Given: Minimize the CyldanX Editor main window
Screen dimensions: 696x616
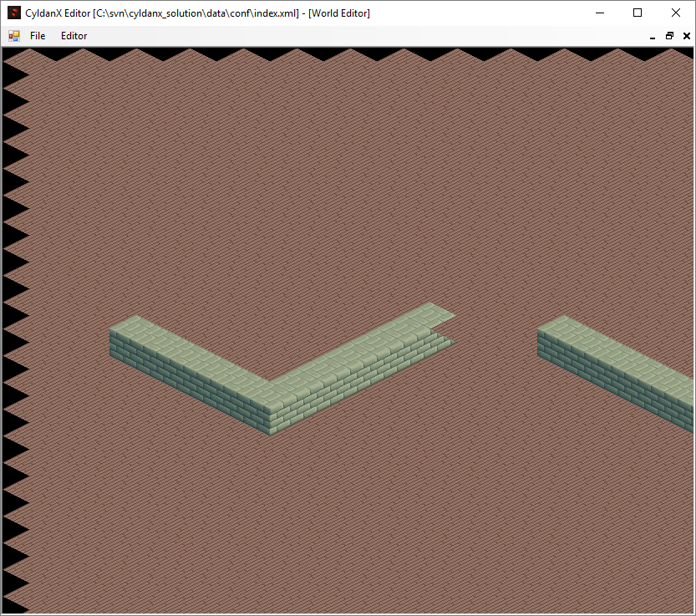Looking at the screenshot, I should coord(600,13).
